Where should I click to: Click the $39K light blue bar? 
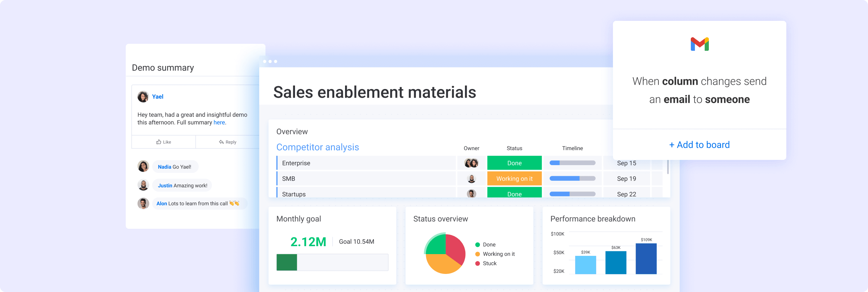(x=586, y=265)
